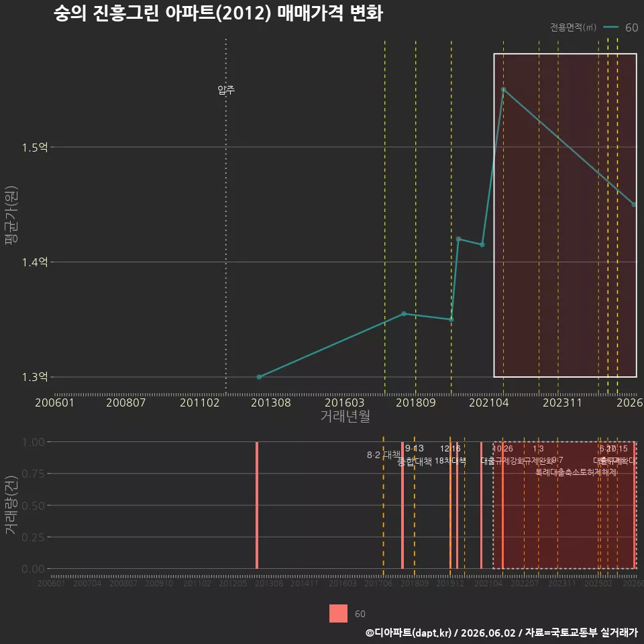Click the '거래년월' x-axis title
Image resolution: width=644 pixels, height=644 pixels.
345,416
